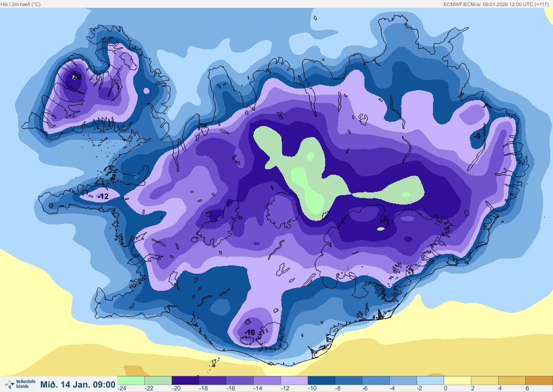
Task: Click the -16 label on the south coast
Action: (249, 332)
